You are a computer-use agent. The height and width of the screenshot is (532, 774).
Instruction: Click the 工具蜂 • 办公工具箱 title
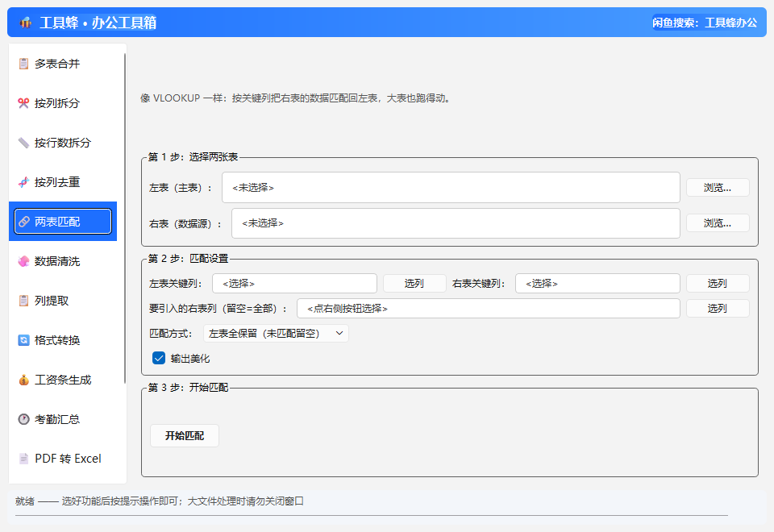tap(98, 23)
